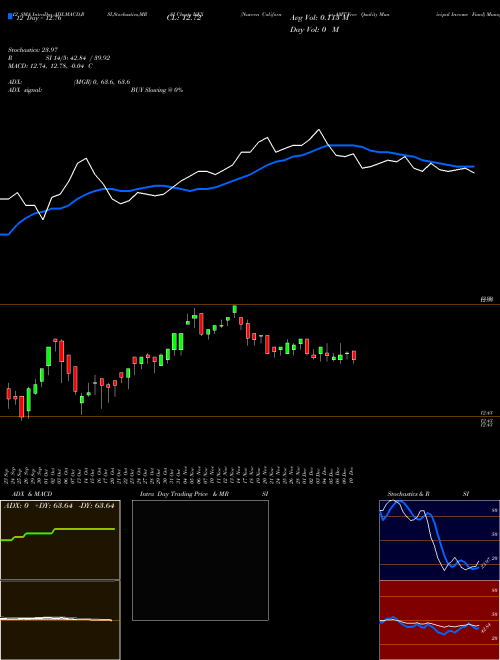Viewport: 500px width, 660px height.
Task: Click the 'Stochastics & R' panel title
Action: click(408, 494)
